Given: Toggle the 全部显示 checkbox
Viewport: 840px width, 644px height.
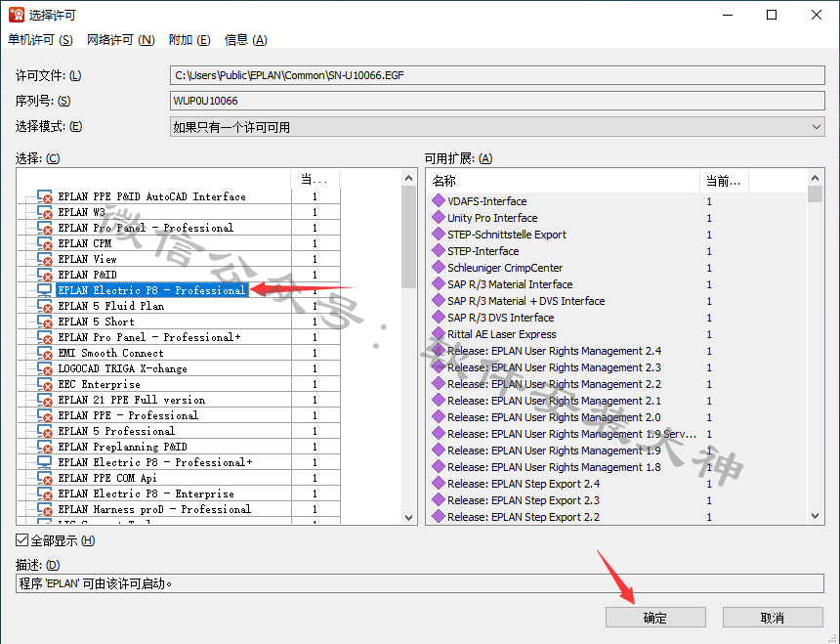Looking at the screenshot, I should tap(21, 540).
